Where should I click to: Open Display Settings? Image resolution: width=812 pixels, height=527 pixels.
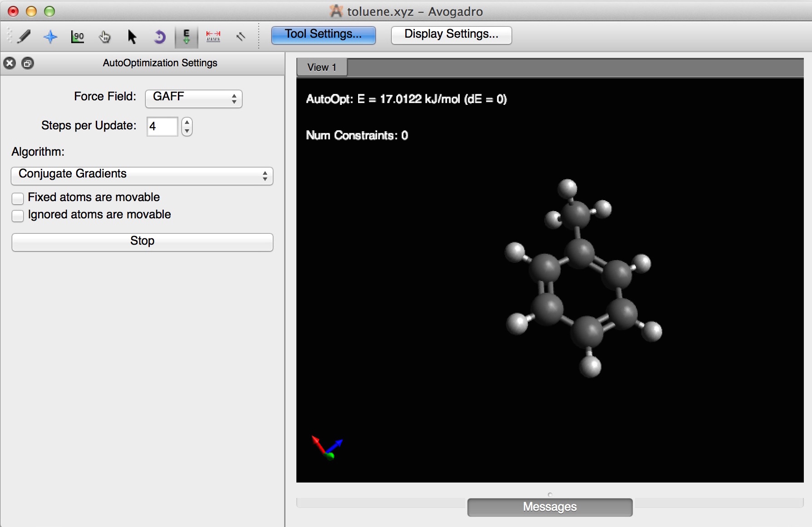451,35
